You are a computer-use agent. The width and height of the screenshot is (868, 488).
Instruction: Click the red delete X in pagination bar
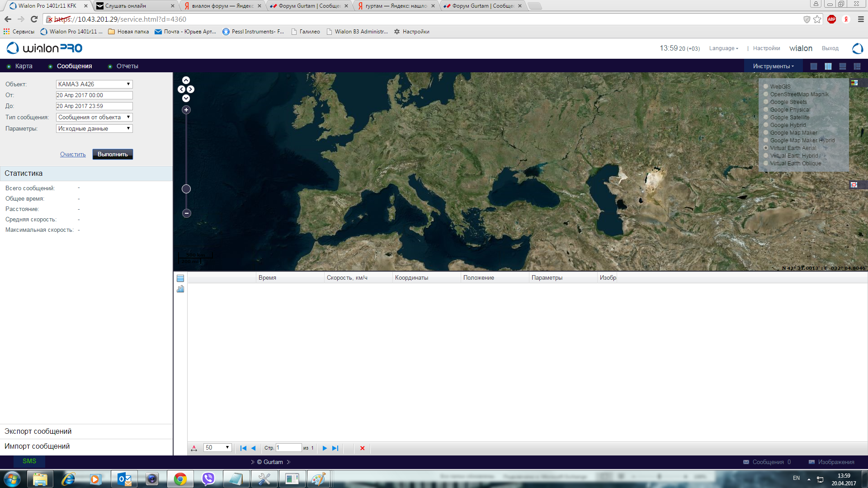tap(362, 448)
